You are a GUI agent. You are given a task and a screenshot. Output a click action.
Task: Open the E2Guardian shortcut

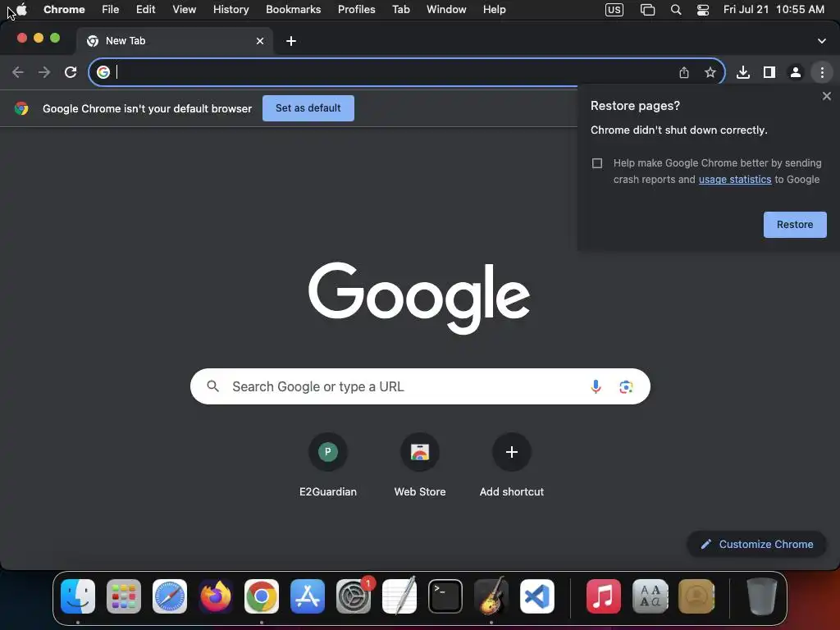328,465
